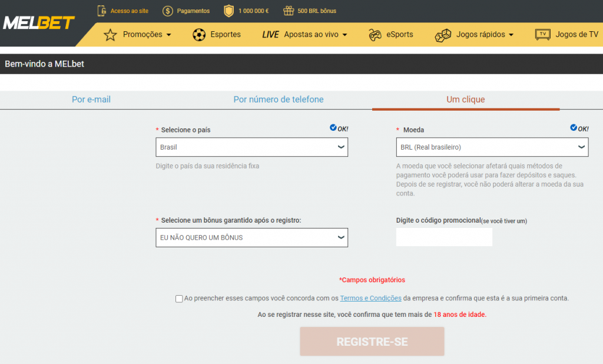Open the EU NÃO QUERO UM BÔNUS dropdown
Screen dimensions: 603x364
click(252, 237)
